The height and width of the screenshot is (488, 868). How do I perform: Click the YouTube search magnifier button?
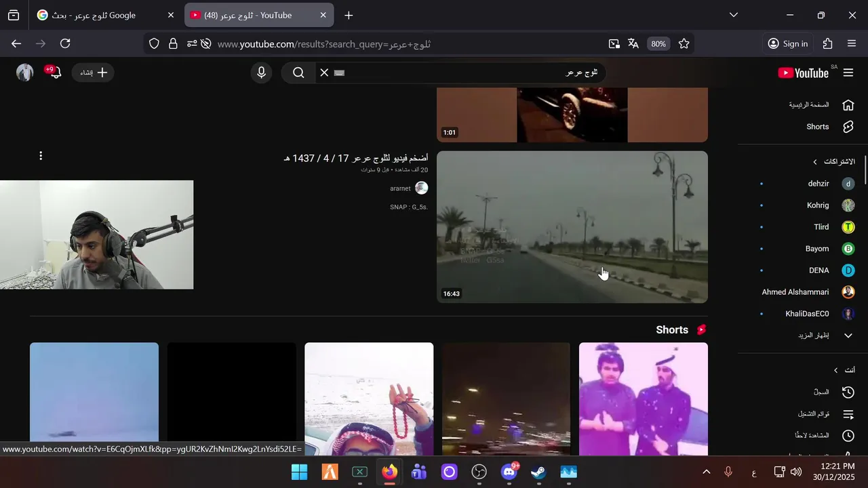pos(298,73)
